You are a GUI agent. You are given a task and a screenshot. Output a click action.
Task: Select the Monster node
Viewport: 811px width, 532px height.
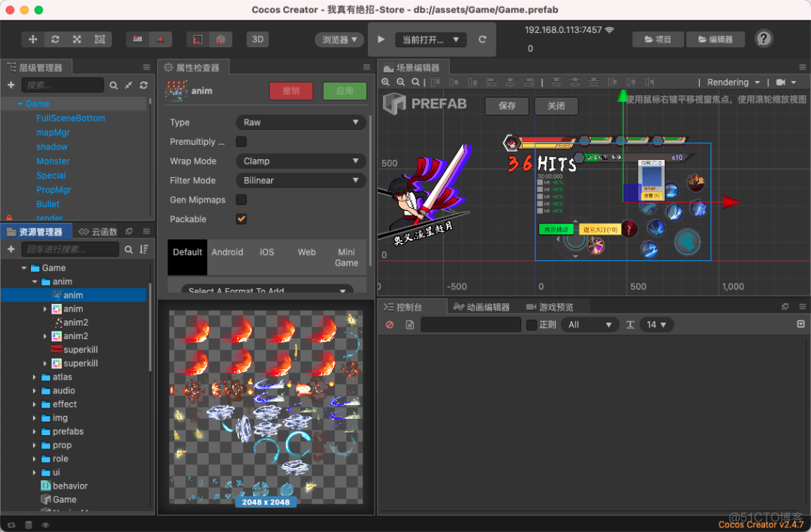pos(53,161)
